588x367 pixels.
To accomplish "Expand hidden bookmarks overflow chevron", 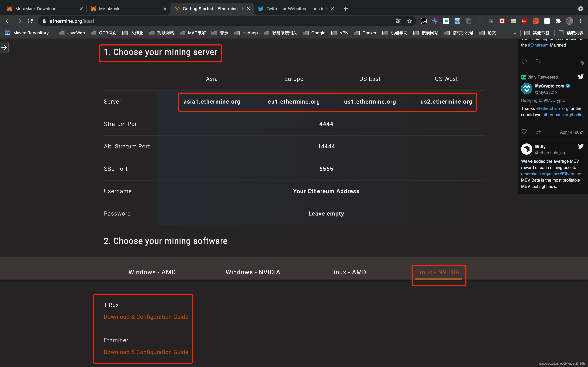I will [515, 33].
